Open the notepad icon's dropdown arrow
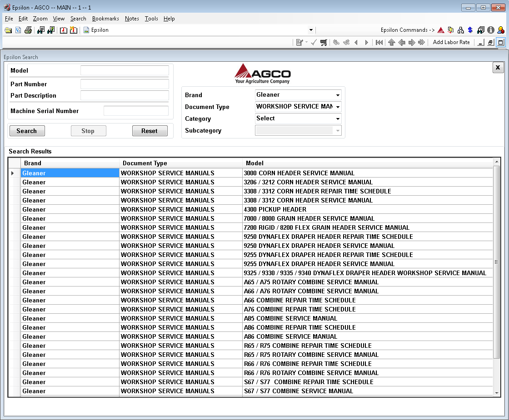Image resolution: width=509 pixels, height=420 pixels. coord(306,43)
